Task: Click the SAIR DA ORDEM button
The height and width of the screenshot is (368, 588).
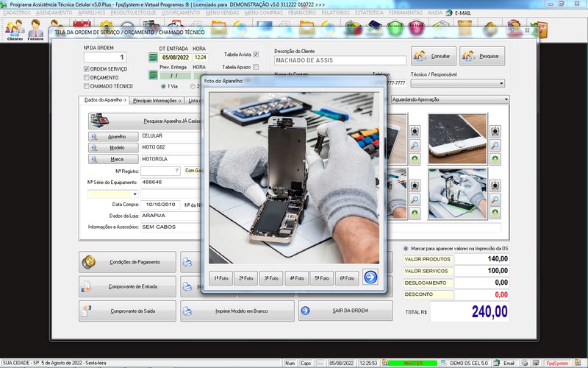Action: click(345, 311)
